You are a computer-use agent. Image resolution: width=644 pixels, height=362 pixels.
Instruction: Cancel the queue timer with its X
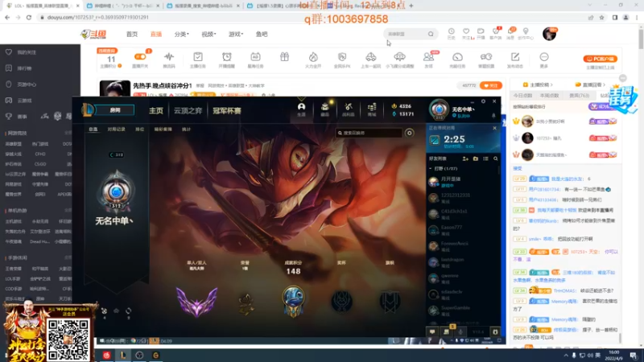[x=494, y=128]
